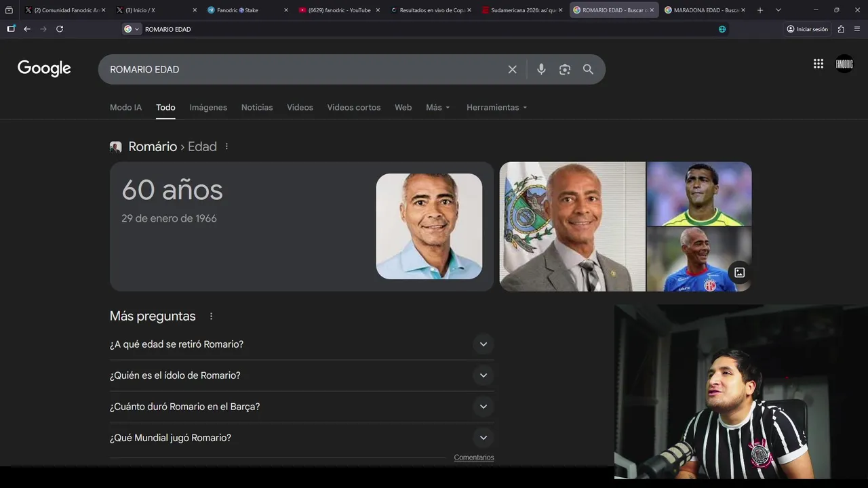Image resolution: width=868 pixels, height=488 pixels.
Task: Open the browser extensions icon
Action: [841, 29]
